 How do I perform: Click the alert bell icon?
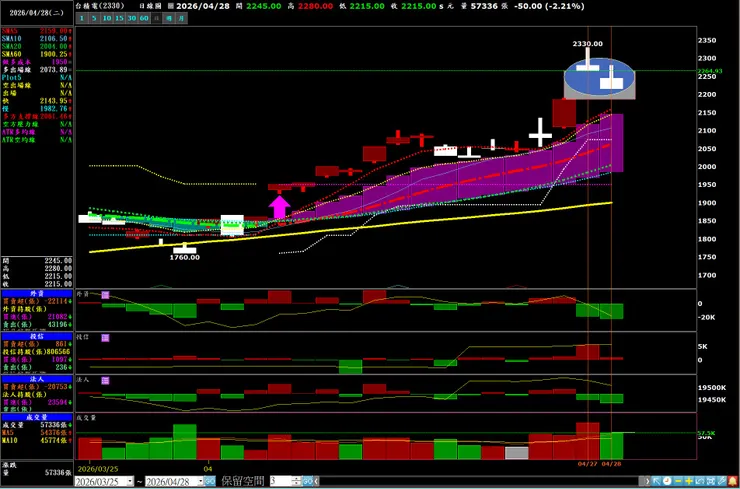[732, 481]
